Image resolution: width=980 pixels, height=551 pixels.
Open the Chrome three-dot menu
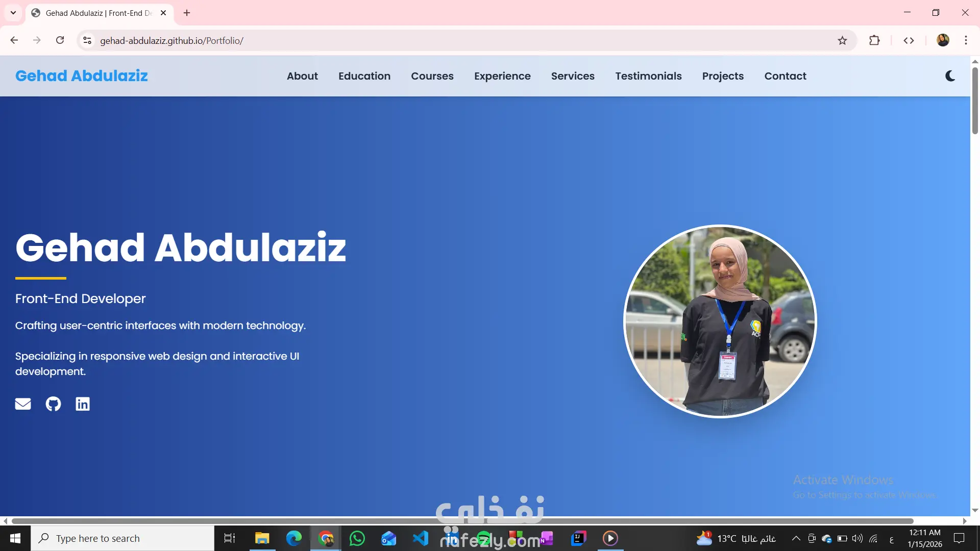(x=966, y=40)
